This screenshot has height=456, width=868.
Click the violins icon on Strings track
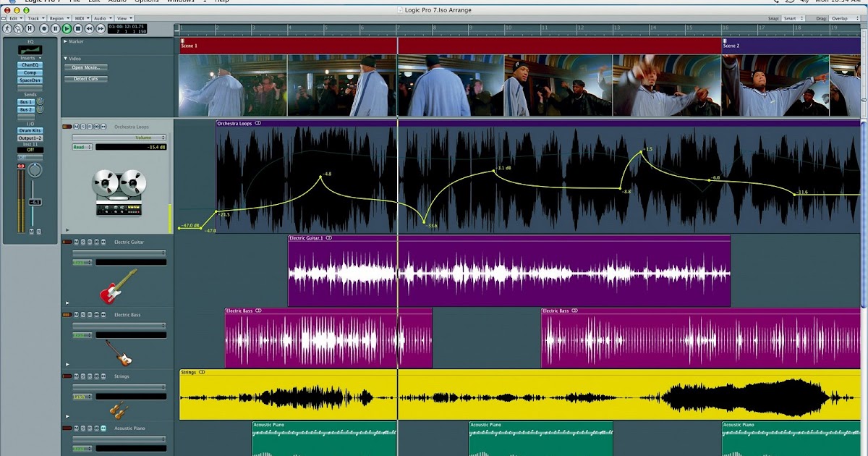(119, 411)
